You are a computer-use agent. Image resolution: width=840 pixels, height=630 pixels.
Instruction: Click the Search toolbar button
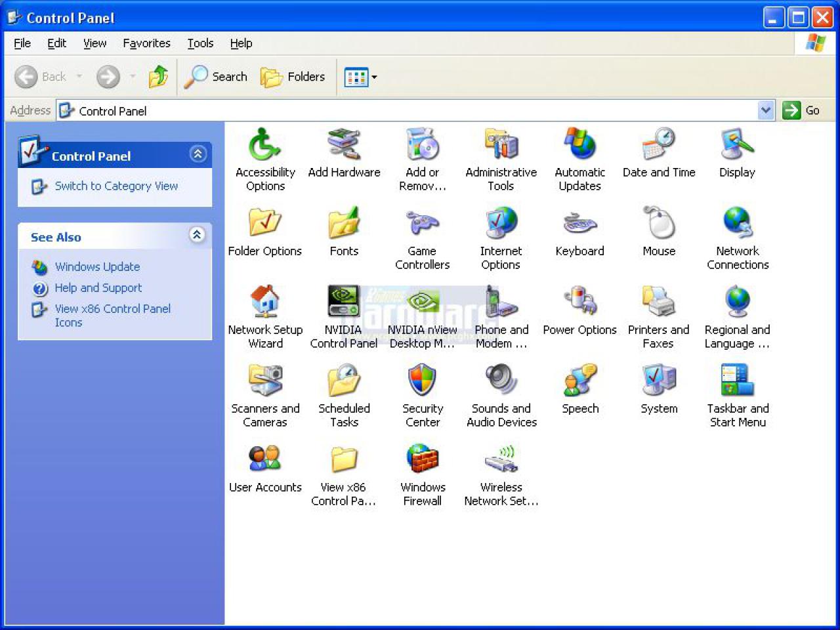pyautogui.click(x=216, y=77)
